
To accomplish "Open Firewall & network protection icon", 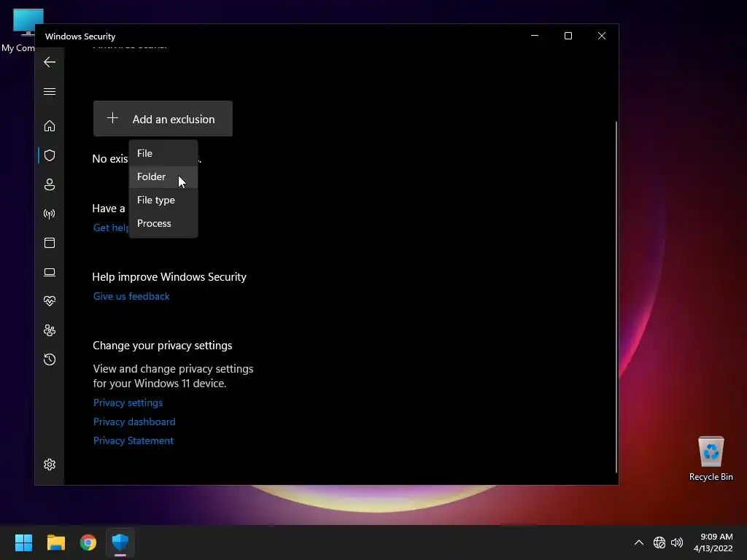I will [x=50, y=214].
